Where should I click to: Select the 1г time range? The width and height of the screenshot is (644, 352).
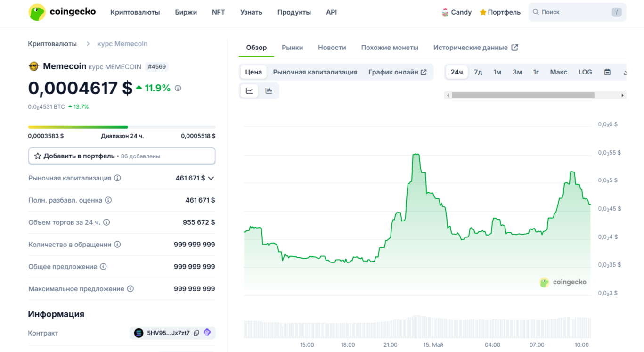(x=536, y=72)
